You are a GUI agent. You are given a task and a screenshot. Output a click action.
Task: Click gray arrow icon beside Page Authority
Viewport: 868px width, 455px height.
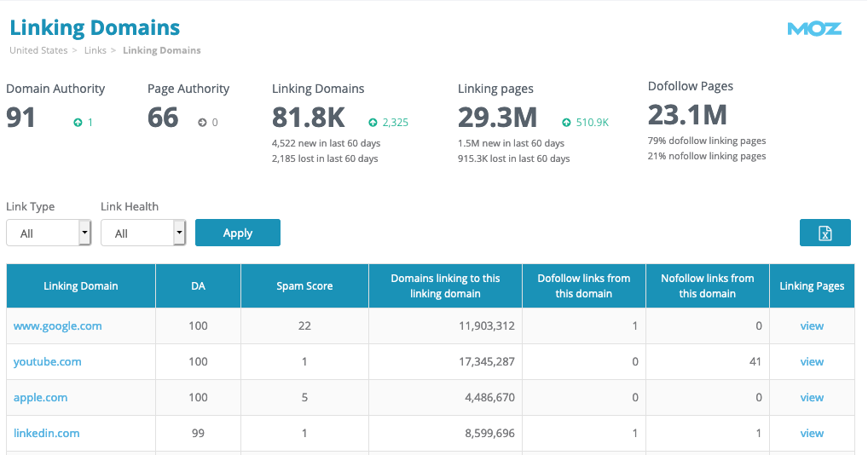tap(202, 122)
